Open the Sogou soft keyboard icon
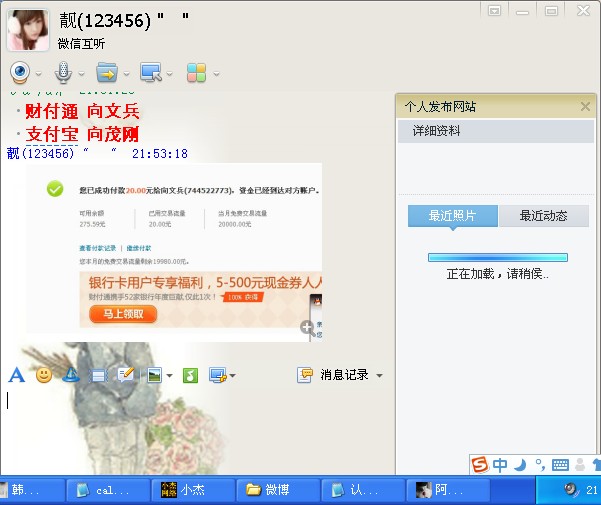Image resolution: width=601 pixels, height=505 pixels. coord(560,465)
